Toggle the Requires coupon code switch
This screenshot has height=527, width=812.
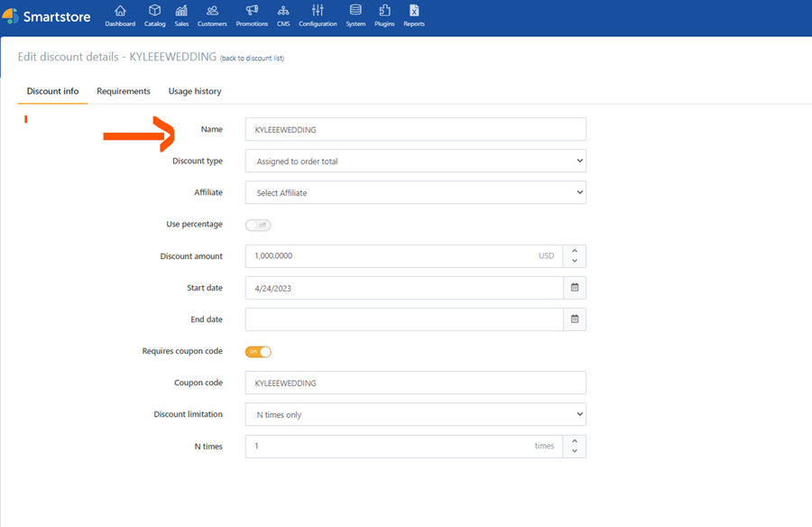[258, 352]
